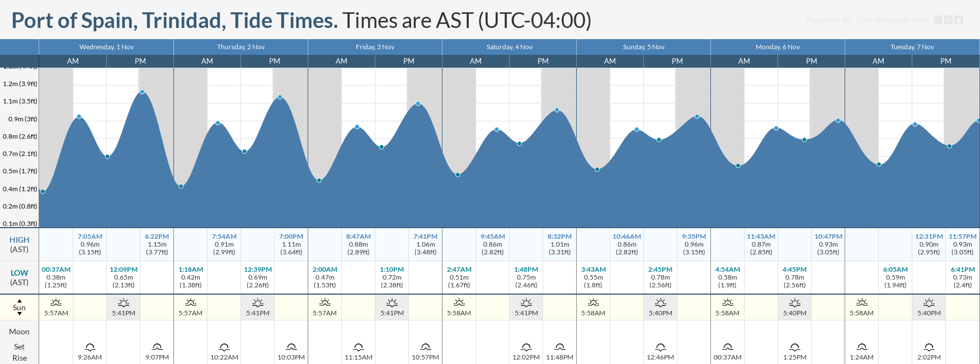980x364 pixels.
Task: Click the moon icon above 9:07PM
Action: (157, 347)
